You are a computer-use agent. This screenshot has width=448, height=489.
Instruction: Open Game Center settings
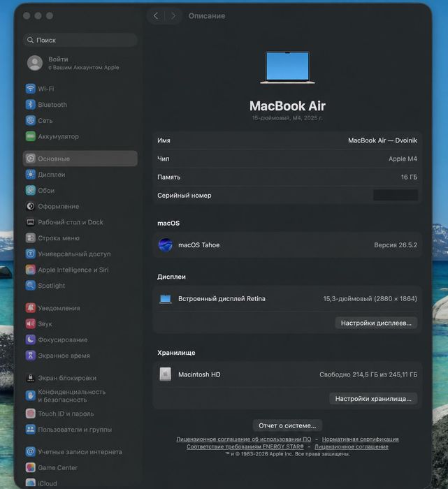coord(80,467)
